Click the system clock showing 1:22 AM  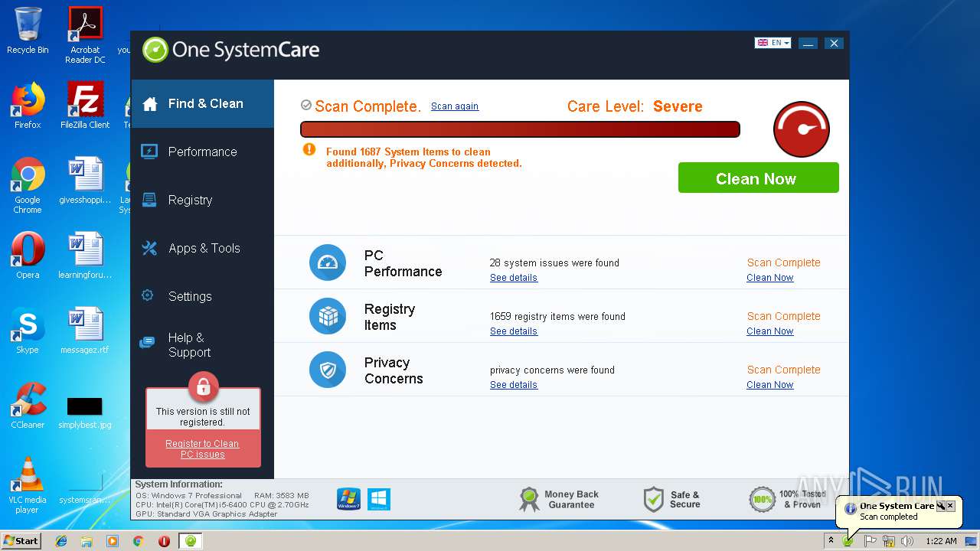click(941, 541)
